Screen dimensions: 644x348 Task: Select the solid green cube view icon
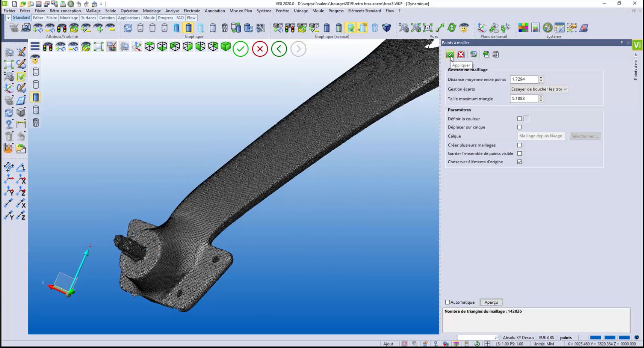(x=225, y=47)
